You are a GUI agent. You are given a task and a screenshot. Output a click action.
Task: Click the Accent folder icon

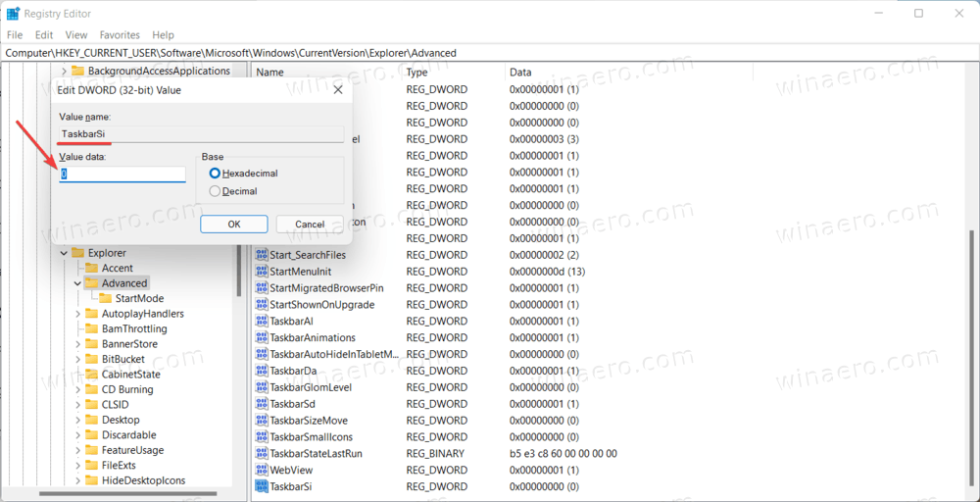click(x=92, y=269)
